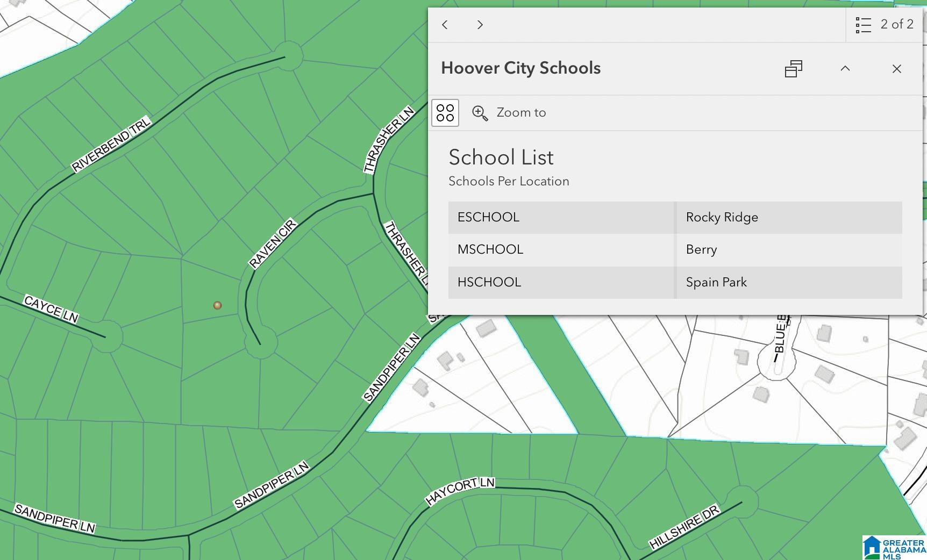Click the Berry middle school cell
Screen dimensions: 927x560
789,250
